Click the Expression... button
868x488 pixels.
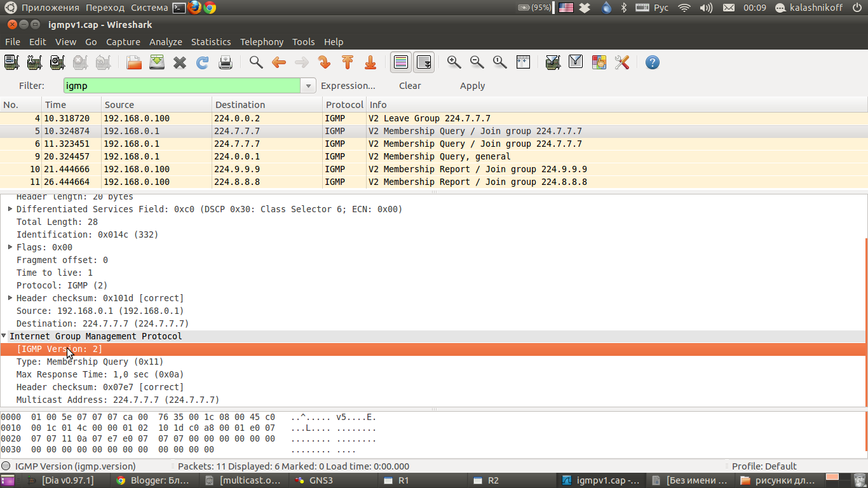tap(348, 86)
